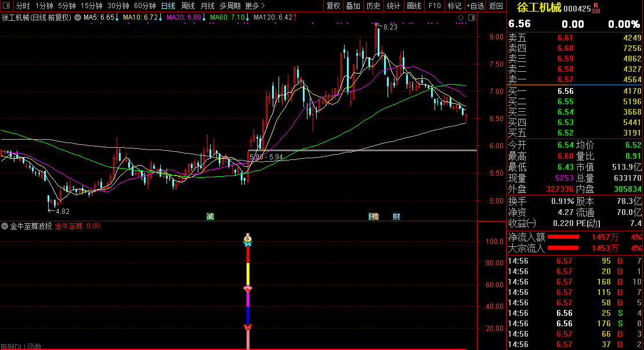
Task: Click the green 减 event marker
Action: (210, 216)
